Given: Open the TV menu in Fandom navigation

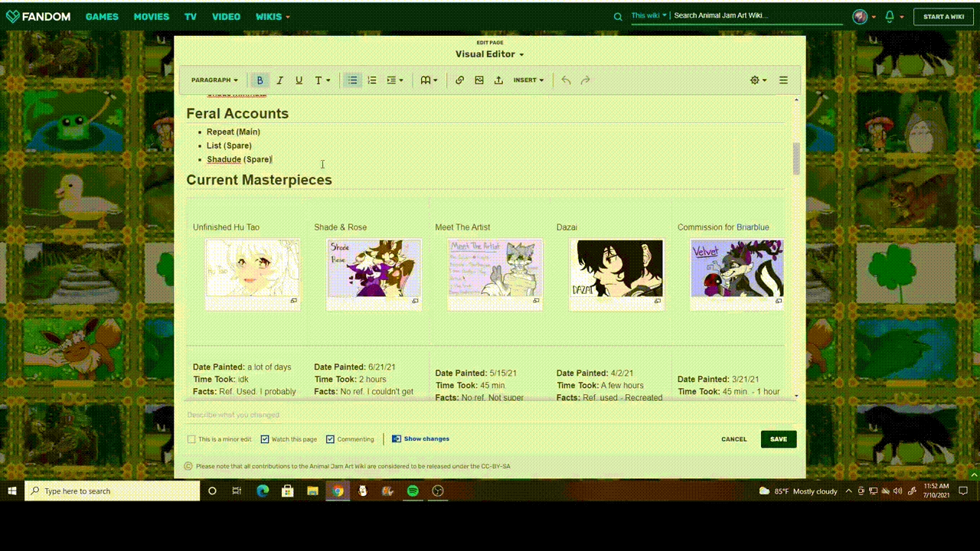Looking at the screenshot, I should (x=191, y=17).
